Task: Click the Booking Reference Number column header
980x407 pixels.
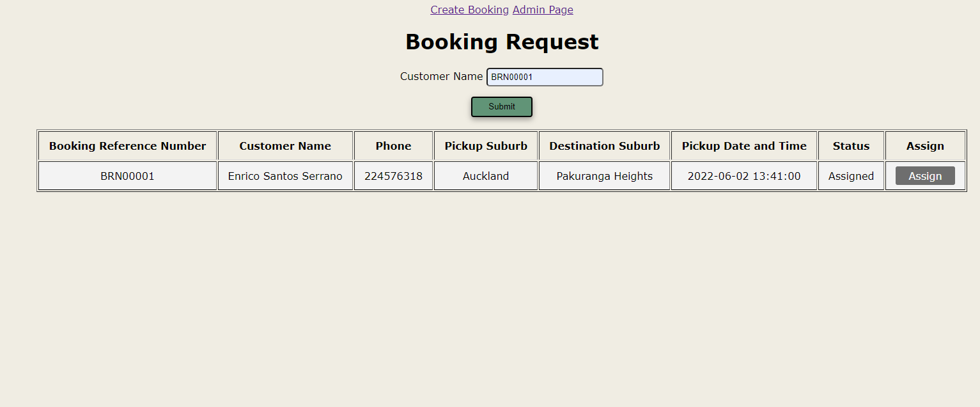Action: 127,145
